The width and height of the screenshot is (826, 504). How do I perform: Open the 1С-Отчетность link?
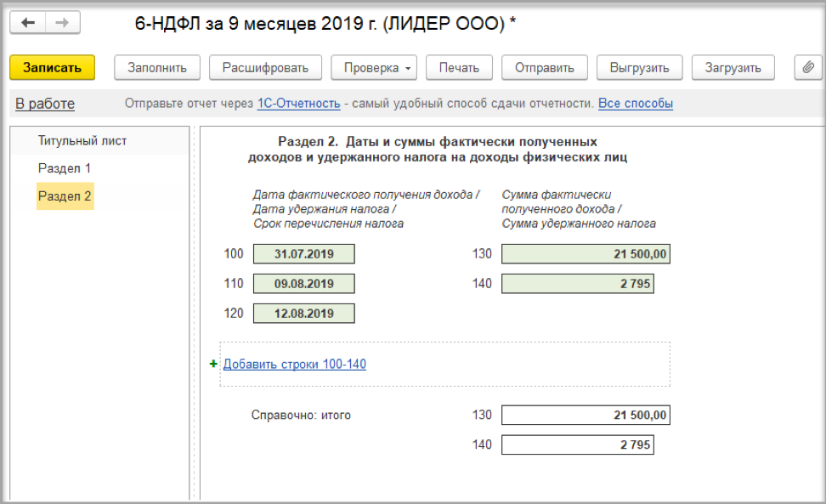click(x=298, y=103)
